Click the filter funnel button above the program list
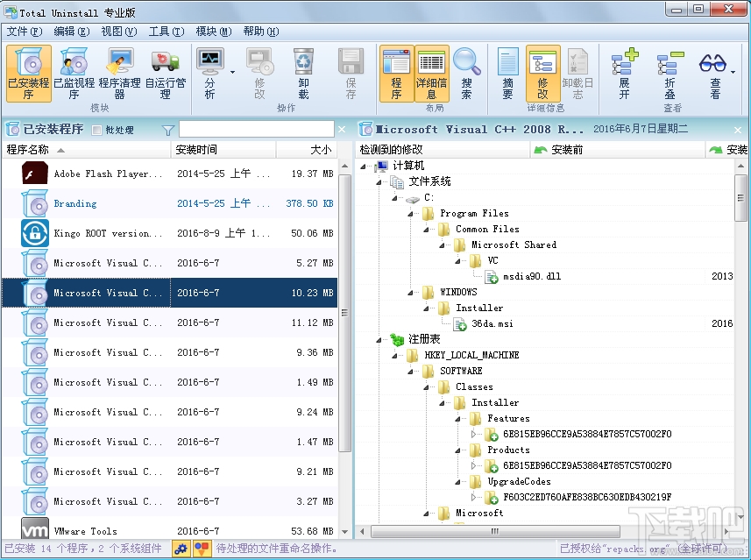751x560 pixels. coord(166,129)
